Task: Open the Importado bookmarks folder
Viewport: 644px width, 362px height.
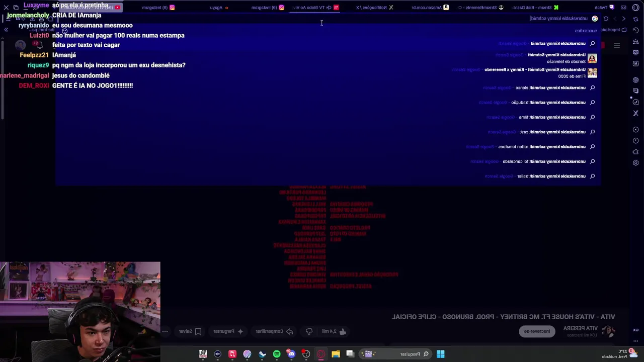Action: [x=613, y=30]
